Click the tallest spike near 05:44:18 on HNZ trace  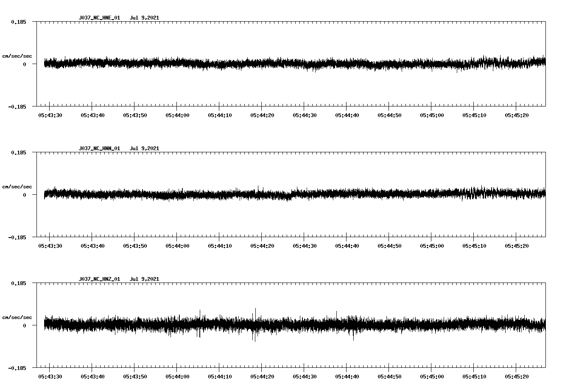point(255,325)
